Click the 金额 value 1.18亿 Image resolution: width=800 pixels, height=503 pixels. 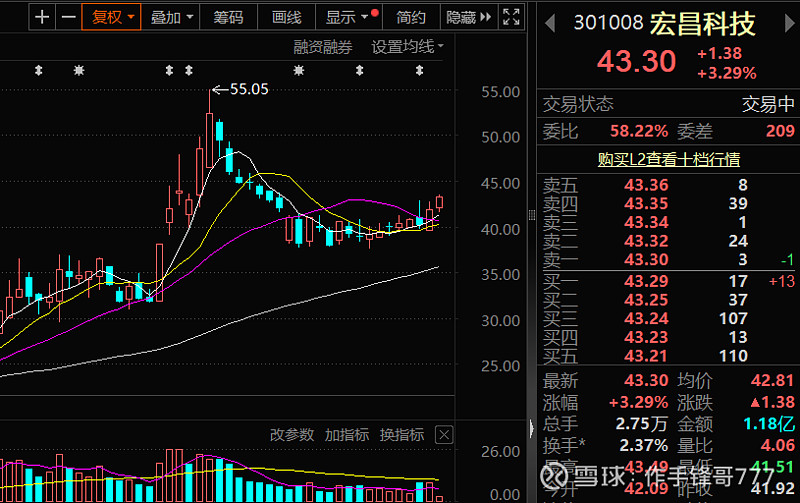[x=769, y=423]
